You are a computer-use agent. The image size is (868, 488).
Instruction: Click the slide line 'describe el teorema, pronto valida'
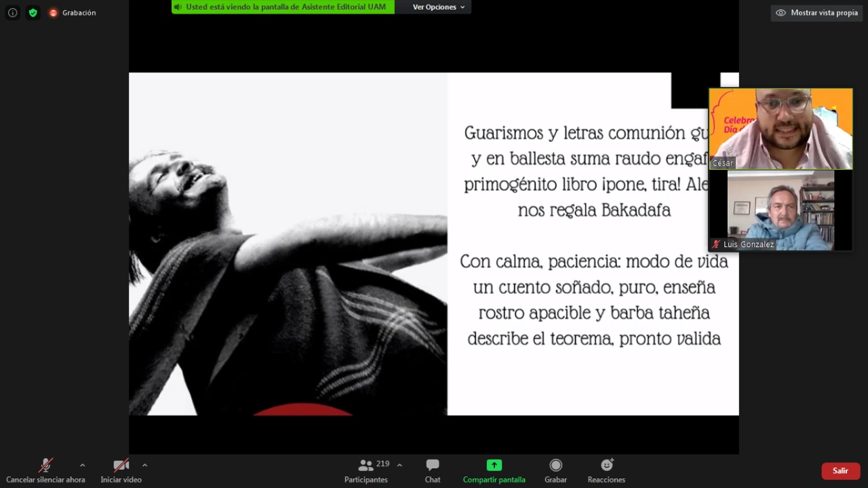coord(594,339)
